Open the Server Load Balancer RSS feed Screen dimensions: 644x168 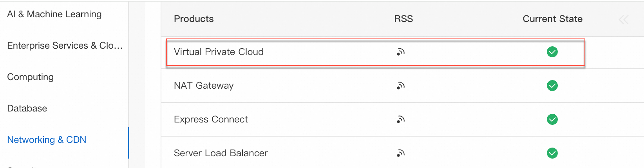pos(400,153)
